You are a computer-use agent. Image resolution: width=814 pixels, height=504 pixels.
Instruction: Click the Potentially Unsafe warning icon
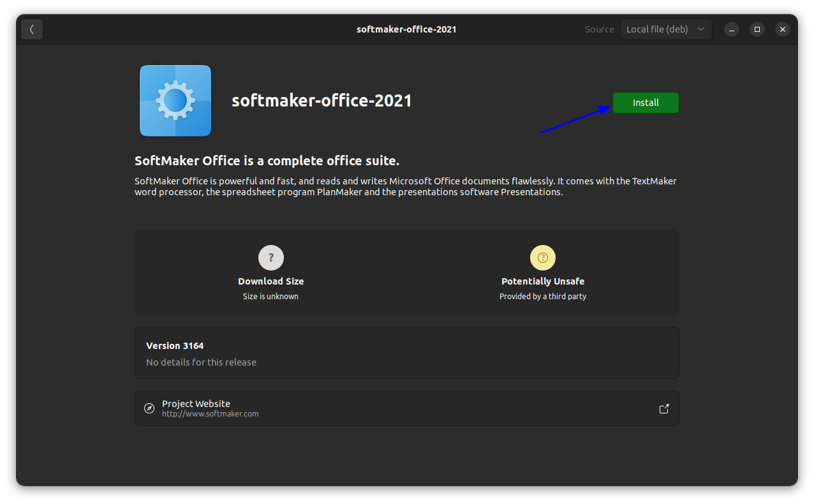pyautogui.click(x=543, y=258)
